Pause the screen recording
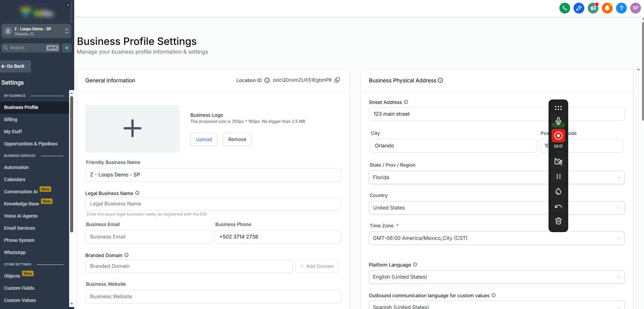This screenshot has width=644, height=309. 558,176
